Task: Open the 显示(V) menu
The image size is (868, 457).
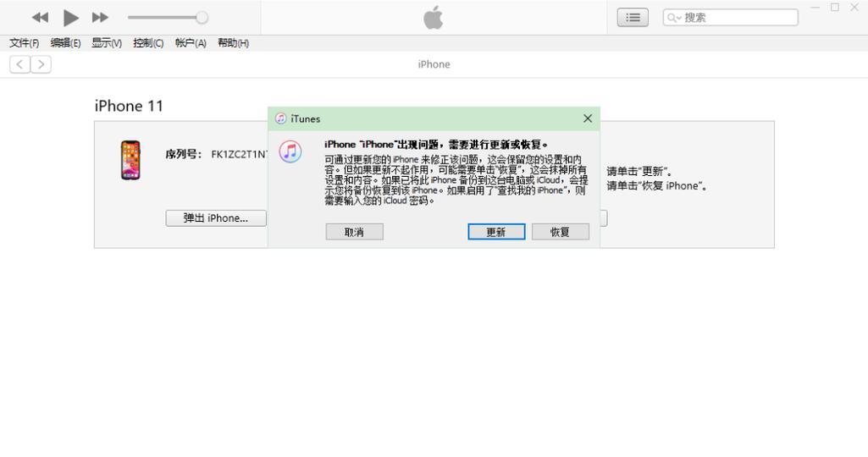Action: 107,43
